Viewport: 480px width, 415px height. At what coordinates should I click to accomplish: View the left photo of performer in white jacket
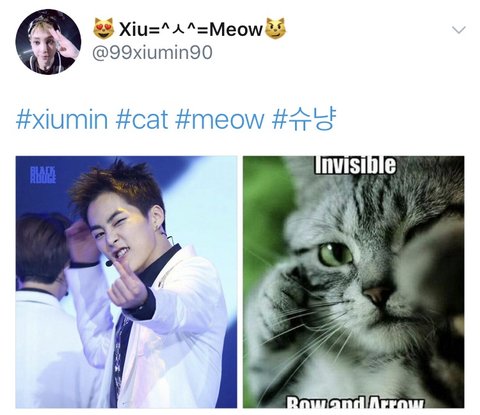126,282
